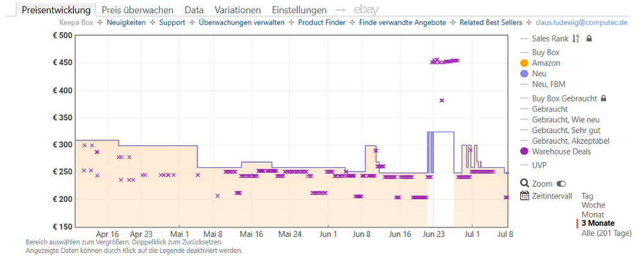Open the Variationen tab
Image resolution: width=644 pixels, height=256 pixels.
coord(237,10)
